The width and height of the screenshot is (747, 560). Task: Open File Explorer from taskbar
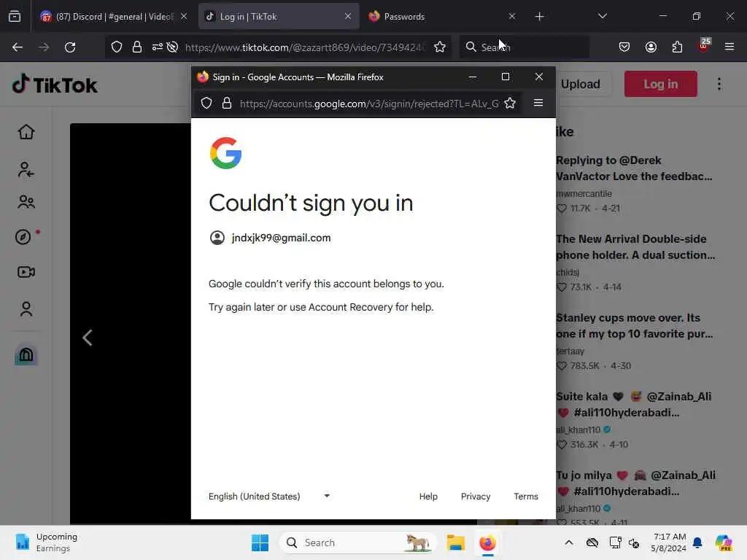coord(455,542)
